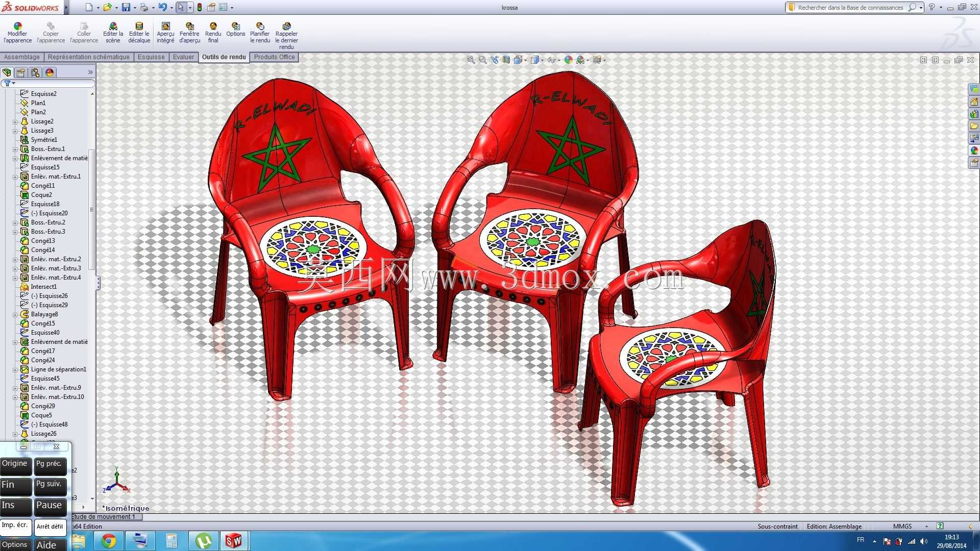Expand the Boss.-Extru.1 feature
Image resolution: width=980 pixels, height=551 pixels.
[x=15, y=149]
